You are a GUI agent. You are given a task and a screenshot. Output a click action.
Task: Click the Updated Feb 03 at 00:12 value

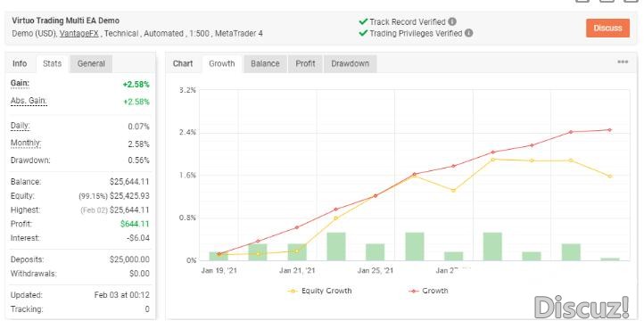tap(121, 295)
